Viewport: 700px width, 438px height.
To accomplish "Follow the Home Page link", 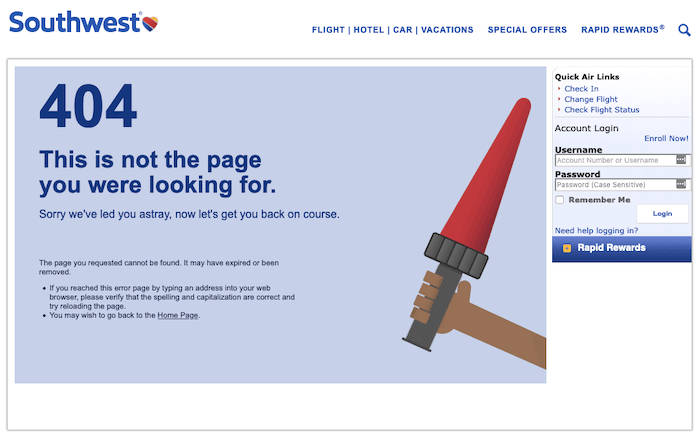I will [x=178, y=315].
